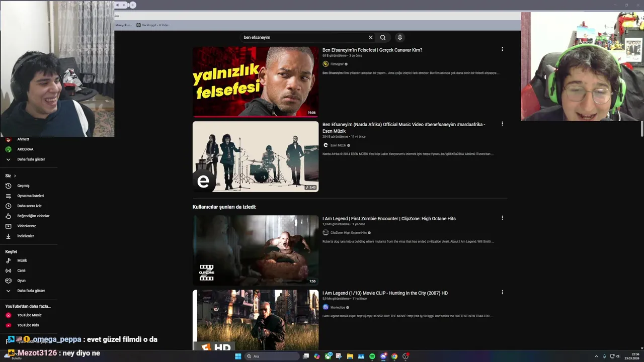Open options menu for First Zombie Encounter video

502,218
